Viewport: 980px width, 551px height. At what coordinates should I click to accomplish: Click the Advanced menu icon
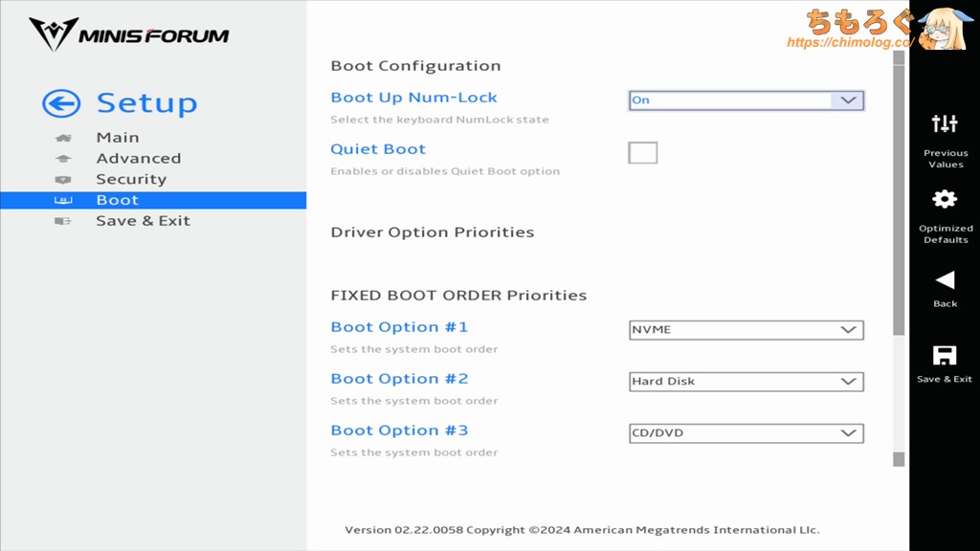click(63, 159)
